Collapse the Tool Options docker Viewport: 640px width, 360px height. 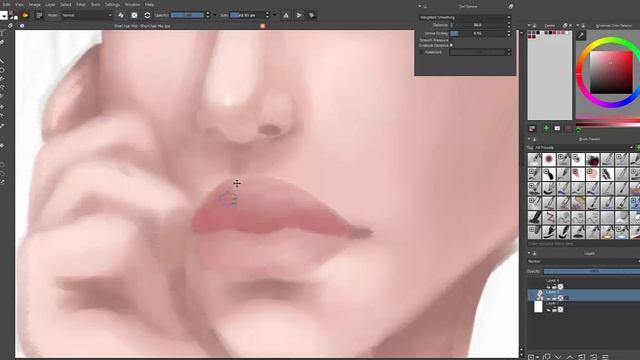click(420, 7)
